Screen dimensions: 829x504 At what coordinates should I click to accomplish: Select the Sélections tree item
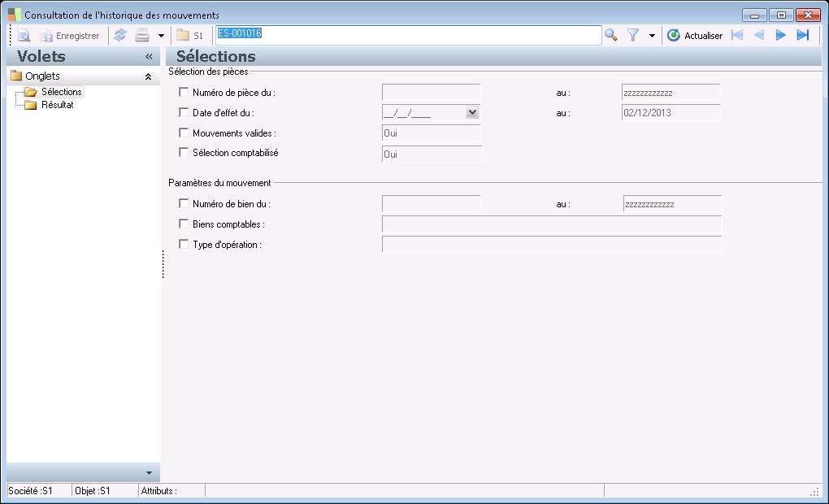point(61,92)
